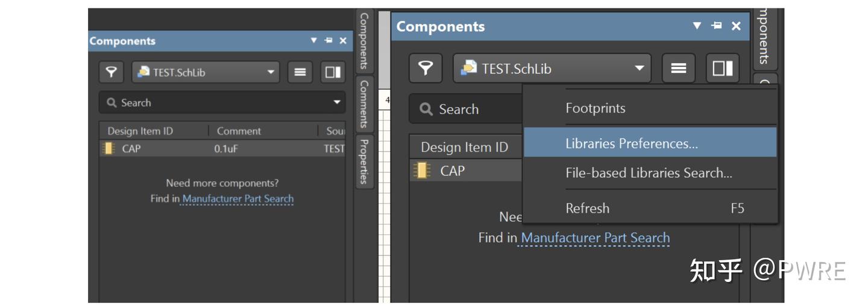The image size is (868, 306).
Task: Open the left Search field dropdown arrow
Action: pos(337,102)
